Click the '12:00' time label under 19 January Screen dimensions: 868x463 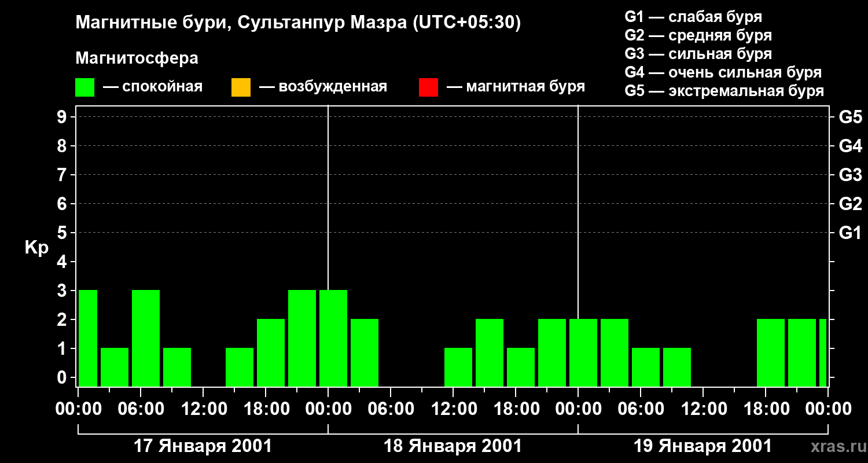click(x=703, y=409)
